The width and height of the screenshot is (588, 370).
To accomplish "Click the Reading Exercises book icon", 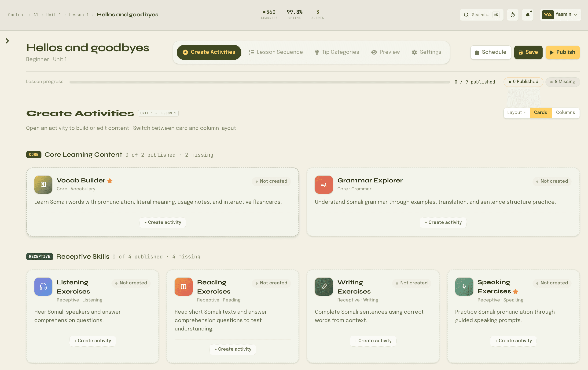I will [x=183, y=287].
